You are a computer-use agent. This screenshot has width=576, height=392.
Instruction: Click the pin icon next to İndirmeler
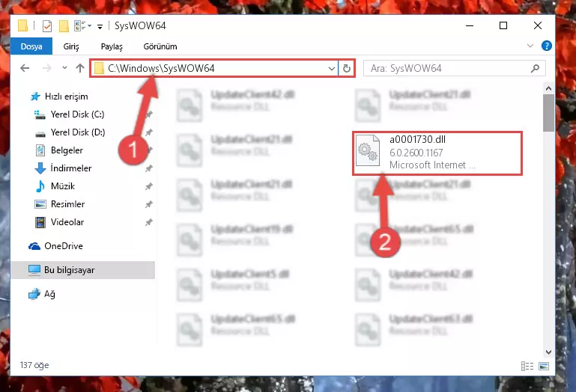click(x=149, y=168)
